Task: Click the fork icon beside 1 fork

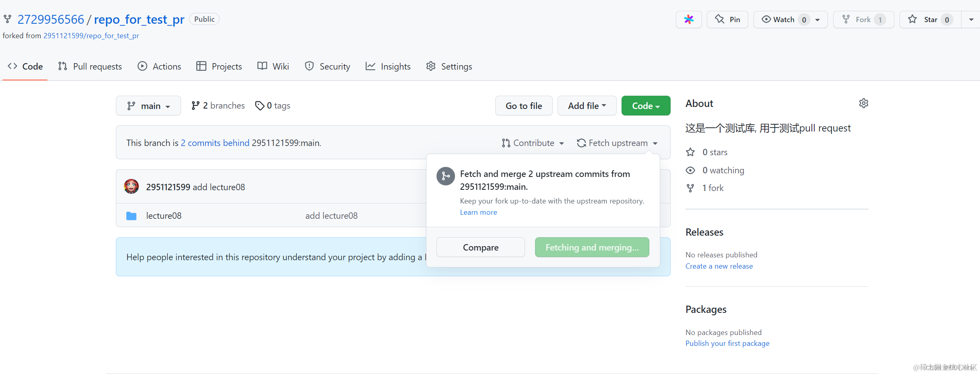Action: 690,188
